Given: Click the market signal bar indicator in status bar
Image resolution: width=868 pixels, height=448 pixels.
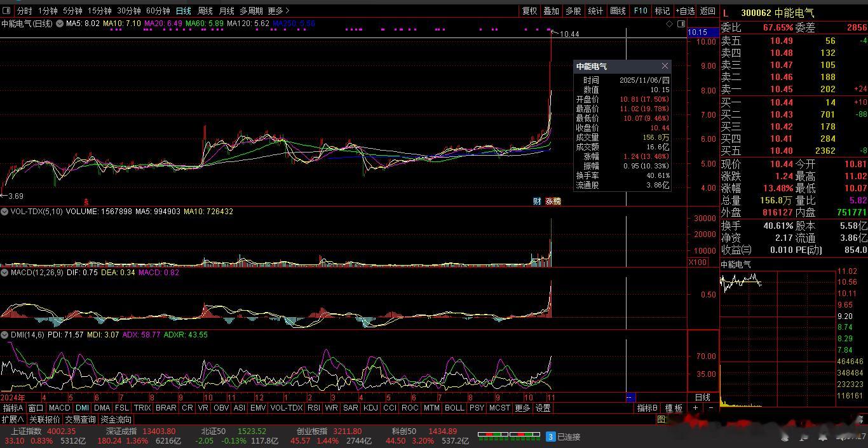Looking at the screenshot, I should [509, 437].
